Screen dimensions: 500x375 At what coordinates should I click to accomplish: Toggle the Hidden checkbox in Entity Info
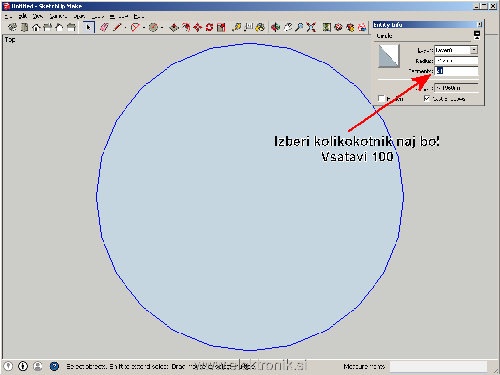[x=381, y=98]
